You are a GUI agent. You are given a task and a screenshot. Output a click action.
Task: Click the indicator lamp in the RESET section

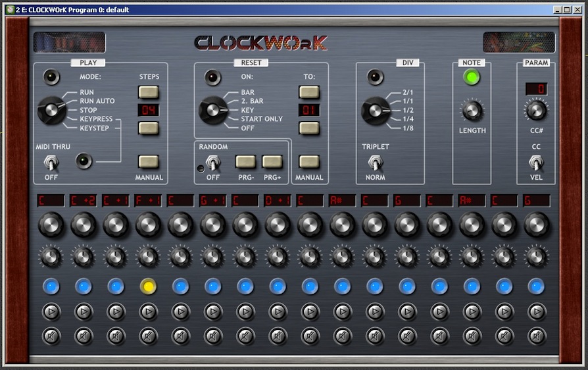(212, 77)
